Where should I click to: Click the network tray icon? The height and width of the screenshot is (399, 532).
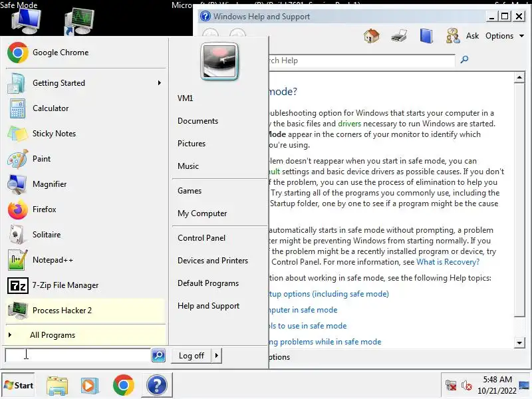(x=451, y=386)
